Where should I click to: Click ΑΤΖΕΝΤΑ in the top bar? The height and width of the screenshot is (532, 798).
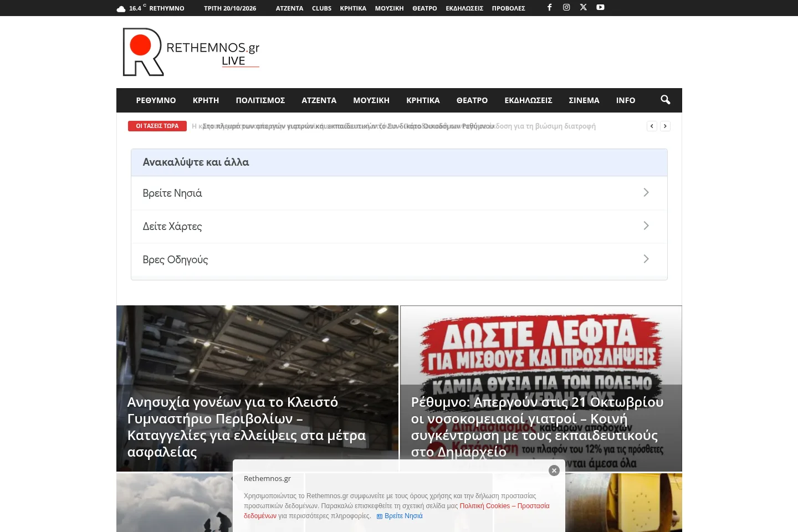click(289, 8)
